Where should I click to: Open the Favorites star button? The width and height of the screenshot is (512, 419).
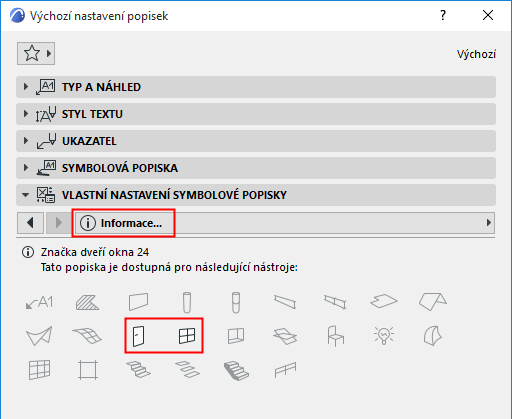tap(36, 53)
